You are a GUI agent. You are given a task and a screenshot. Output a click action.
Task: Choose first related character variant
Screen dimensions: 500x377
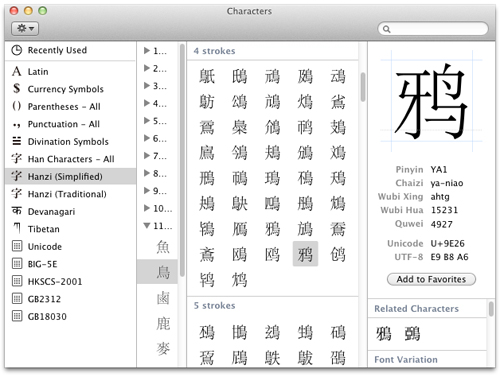click(384, 334)
